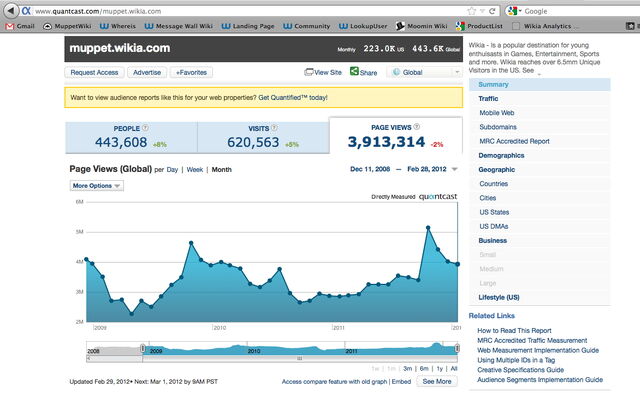The width and height of the screenshot is (640, 393).
Task: Click the horizontal scrollbar under the mini graph
Action: click(x=300, y=358)
